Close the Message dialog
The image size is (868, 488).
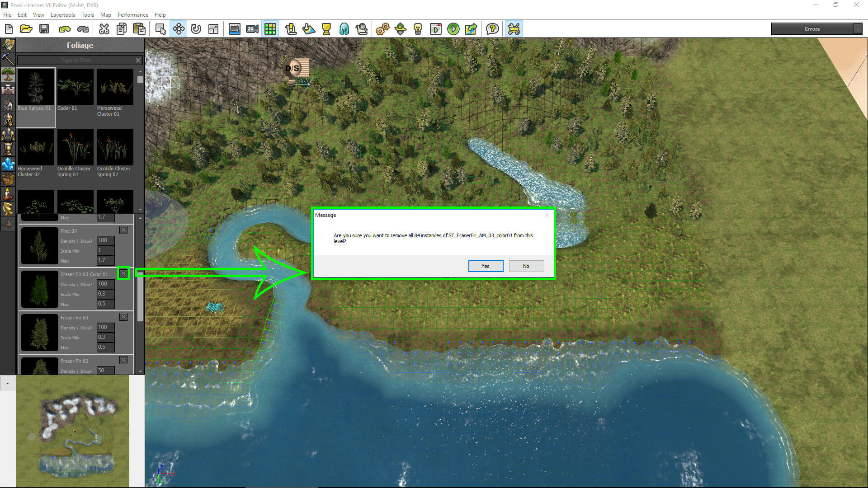click(x=547, y=215)
